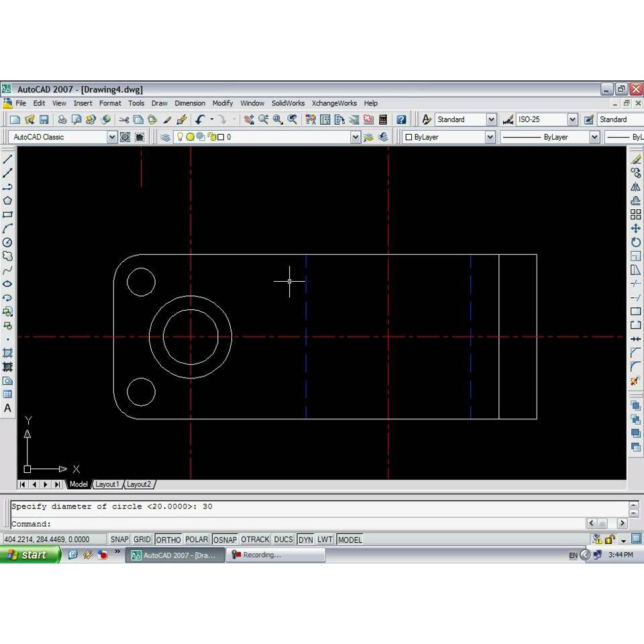This screenshot has height=644, width=644.
Task: Enable GRID display in status bar
Action: (x=142, y=539)
